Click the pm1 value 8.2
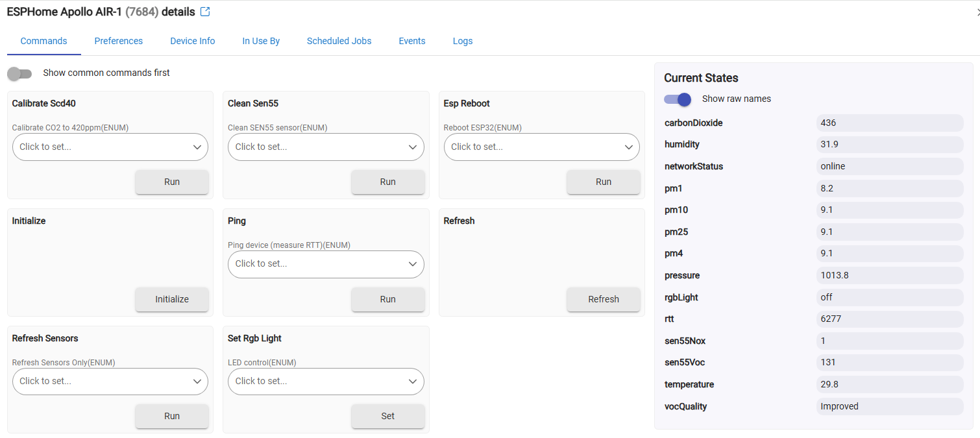The image size is (980, 438). coord(890,188)
